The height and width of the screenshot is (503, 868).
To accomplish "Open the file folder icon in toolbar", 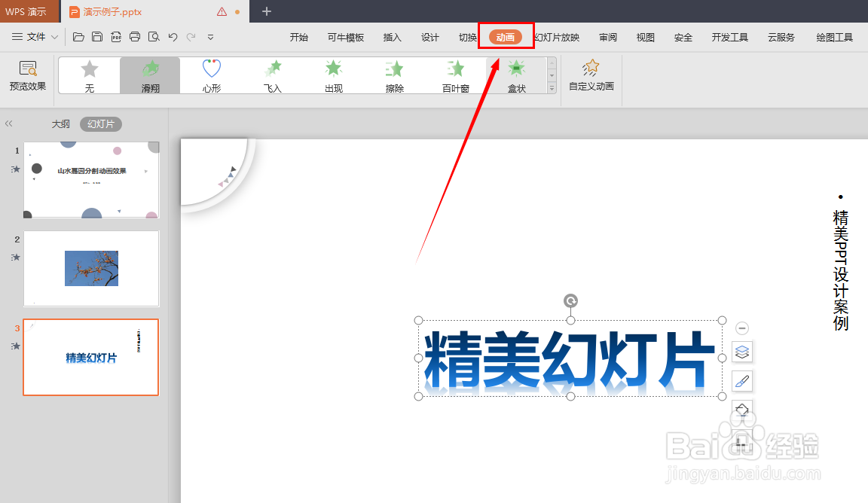I will coord(78,37).
